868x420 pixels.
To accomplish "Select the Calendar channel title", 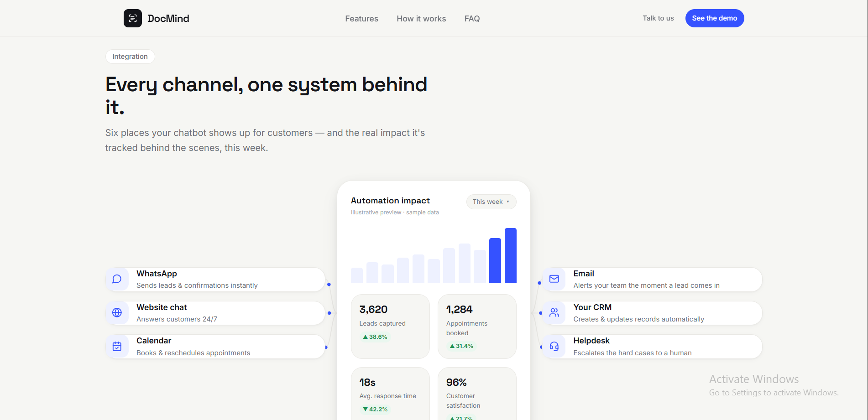I will (x=154, y=341).
